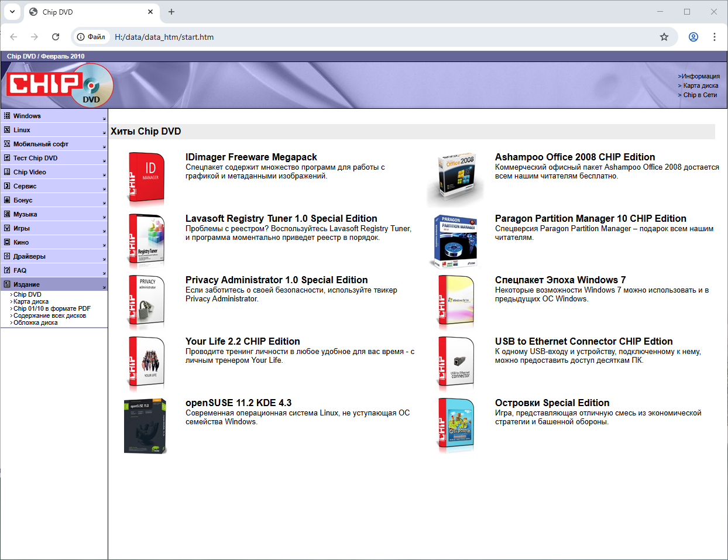Open the openSUSE 11.2 KDE 4.3 title
Screen dimensions: 728x560
239,403
